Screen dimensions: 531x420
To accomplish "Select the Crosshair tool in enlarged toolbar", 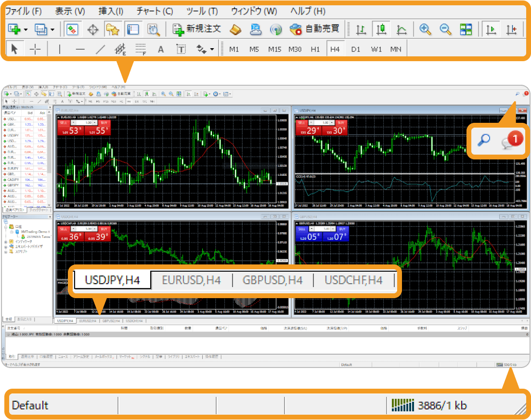I will click(35, 49).
